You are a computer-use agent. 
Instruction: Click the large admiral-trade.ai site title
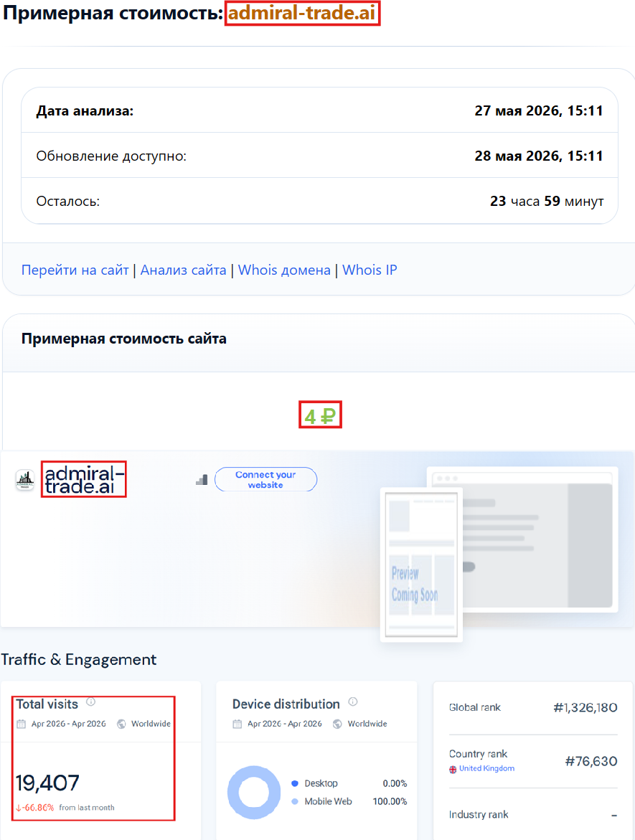click(x=84, y=479)
